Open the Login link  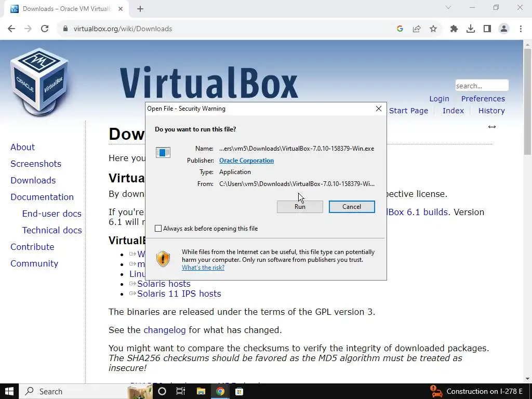(x=439, y=99)
